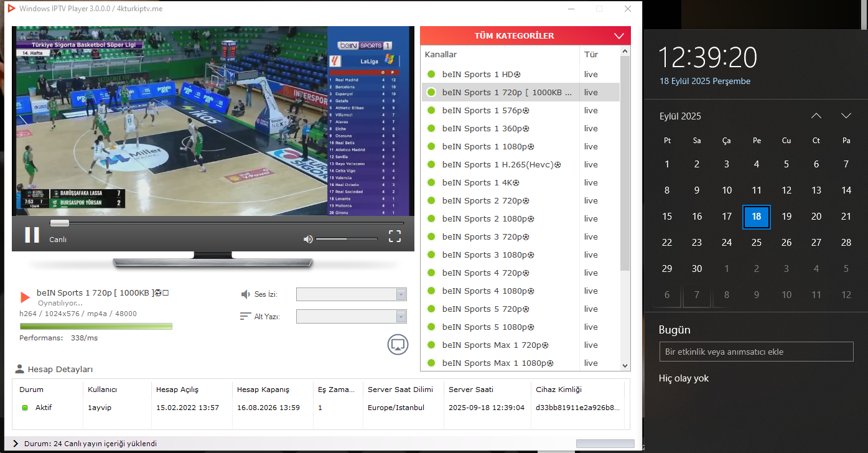Image resolution: width=868 pixels, height=453 pixels.
Task: Open the Ses İzi audio track dropdown
Action: pos(352,294)
